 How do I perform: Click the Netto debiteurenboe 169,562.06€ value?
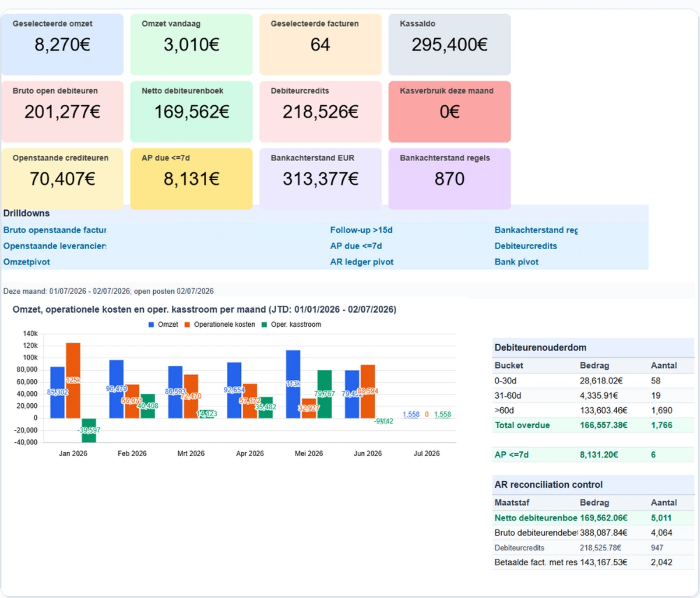[604, 518]
